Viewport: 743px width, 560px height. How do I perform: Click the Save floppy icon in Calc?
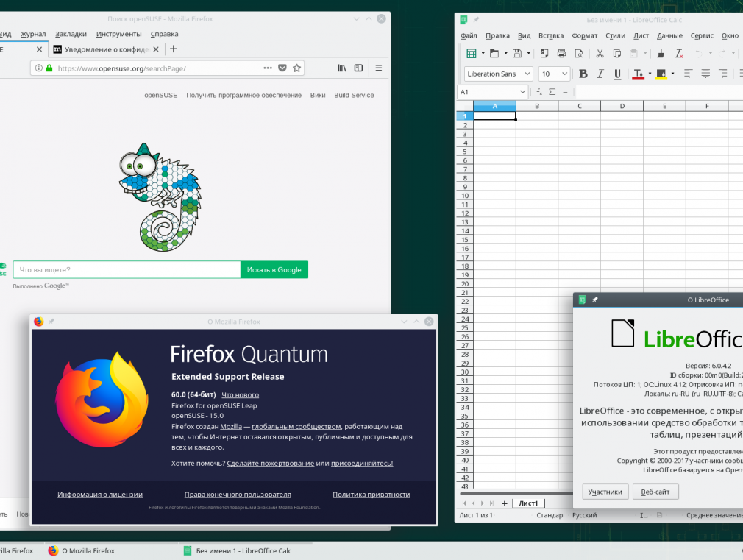[517, 54]
